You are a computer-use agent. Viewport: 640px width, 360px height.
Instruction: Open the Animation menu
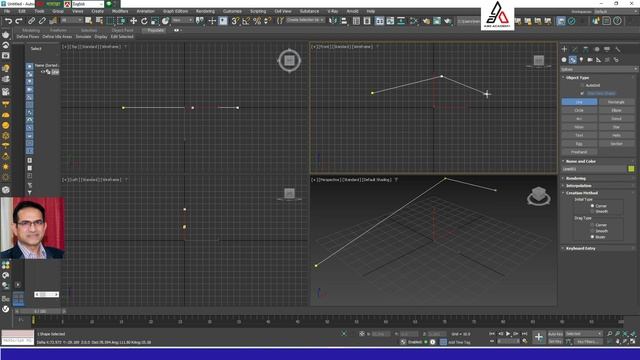click(x=145, y=11)
